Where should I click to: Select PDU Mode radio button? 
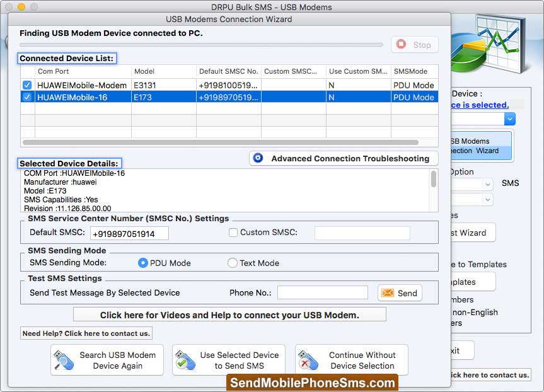(142, 263)
